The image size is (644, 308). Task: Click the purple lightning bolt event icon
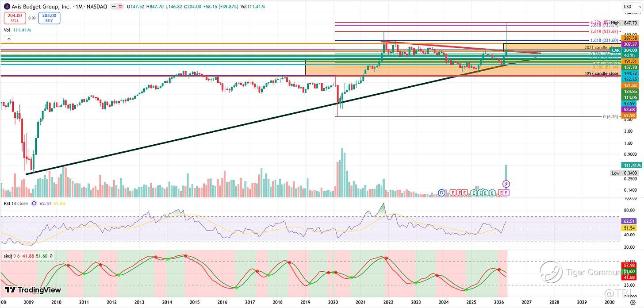click(x=507, y=183)
